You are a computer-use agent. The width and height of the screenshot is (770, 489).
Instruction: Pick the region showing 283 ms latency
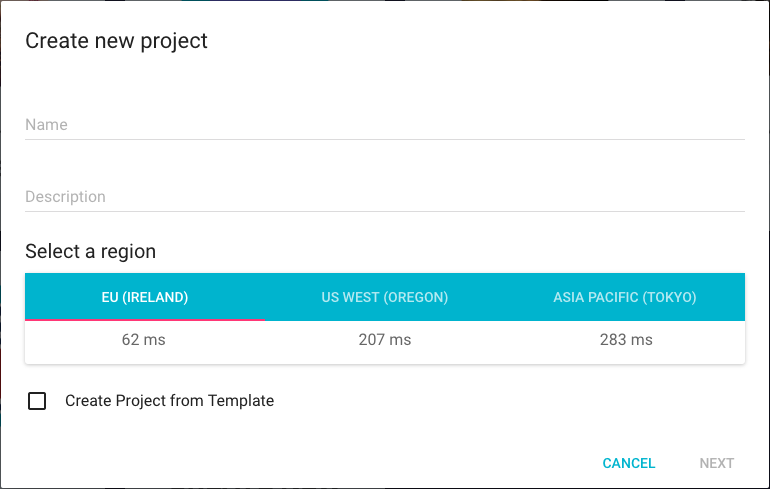coord(625,297)
